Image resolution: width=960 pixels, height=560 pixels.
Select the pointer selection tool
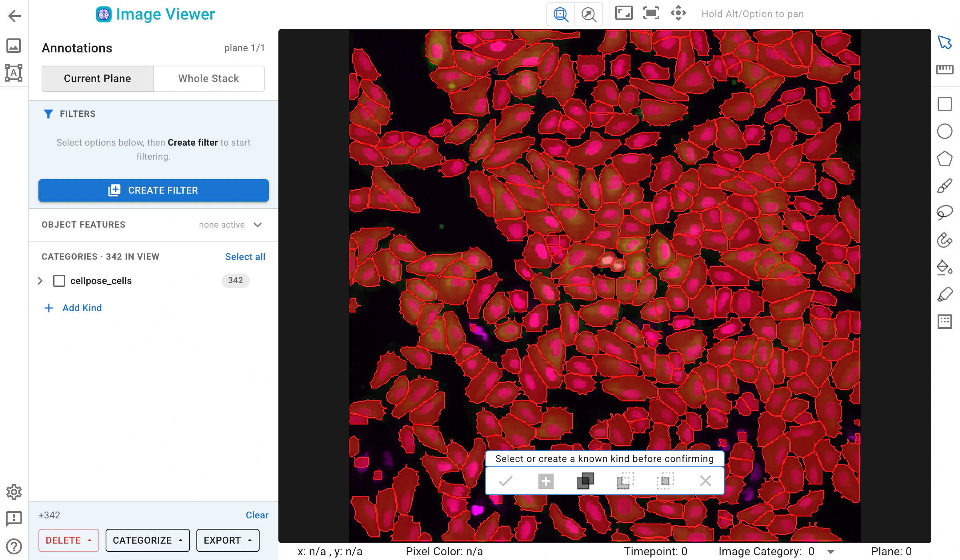(944, 42)
